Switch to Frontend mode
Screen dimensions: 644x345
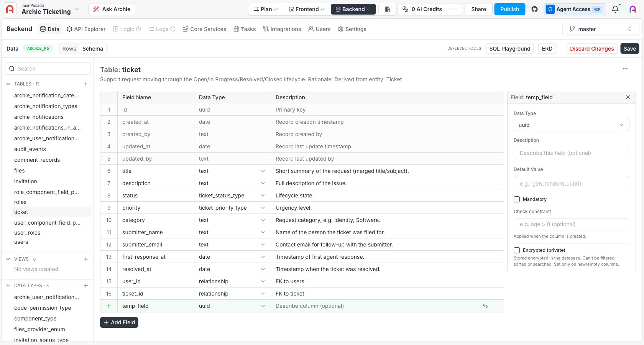(307, 9)
